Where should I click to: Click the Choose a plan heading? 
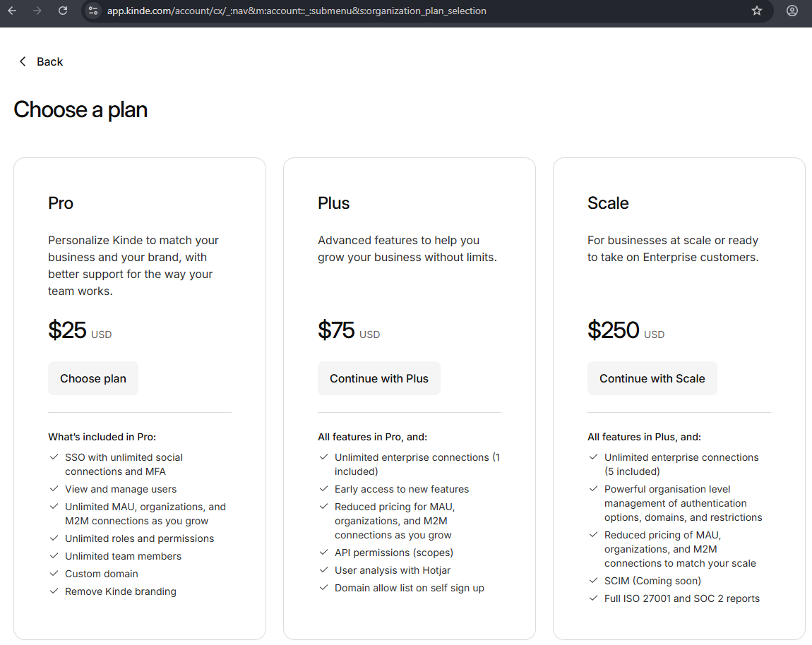point(80,109)
